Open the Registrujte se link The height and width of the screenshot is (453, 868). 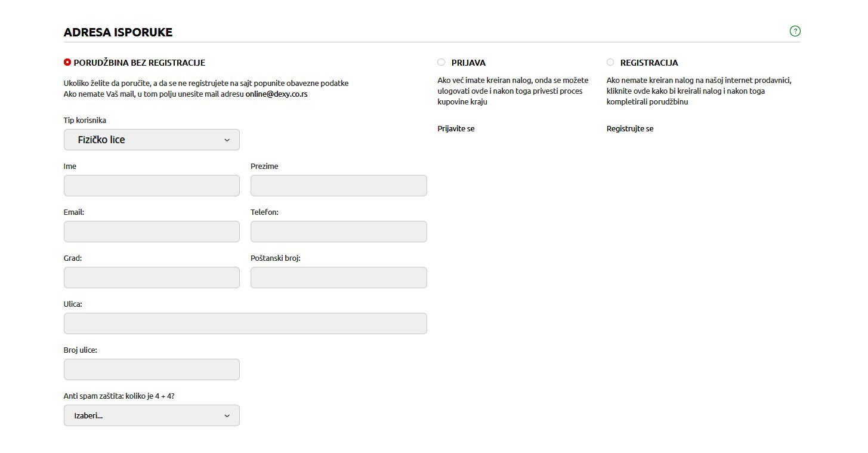point(630,128)
